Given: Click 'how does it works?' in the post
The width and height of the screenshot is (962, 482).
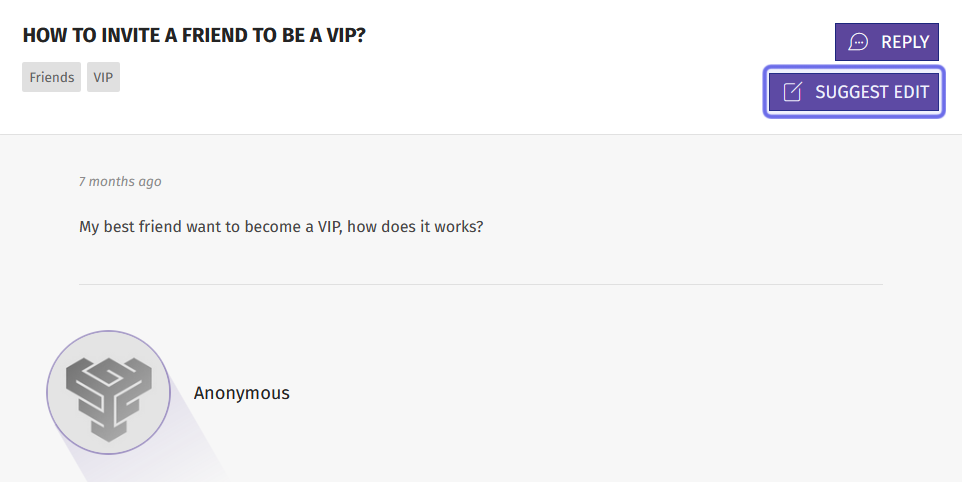Looking at the screenshot, I should (x=415, y=227).
